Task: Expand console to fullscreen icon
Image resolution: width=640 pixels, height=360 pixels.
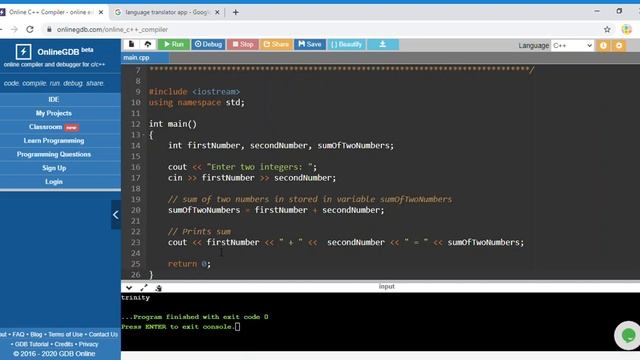Action: click(x=144, y=288)
